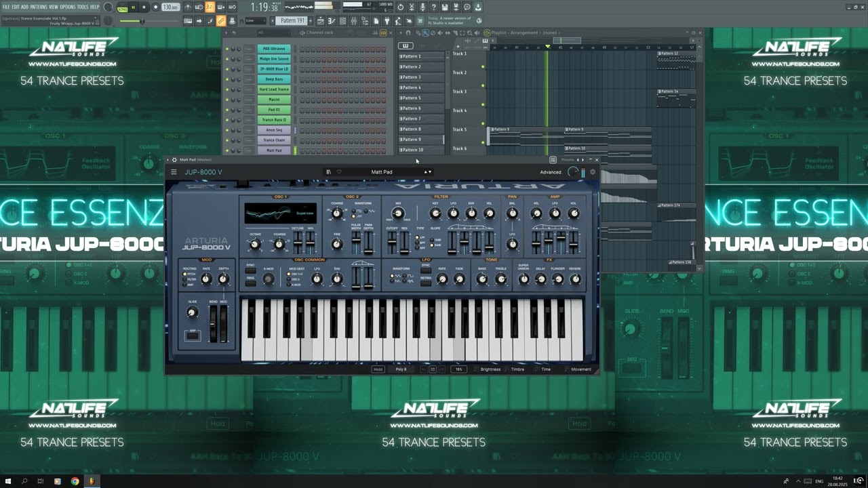The image size is (868, 488).
Task: Open the OSC 1 Supersaw waveform selector
Action: click(x=304, y=213)
